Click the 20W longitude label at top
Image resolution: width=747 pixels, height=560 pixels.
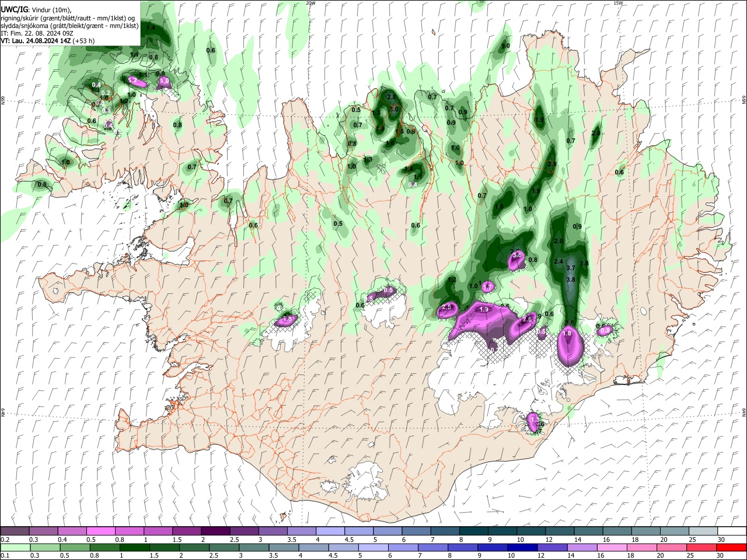coord(310,3)
